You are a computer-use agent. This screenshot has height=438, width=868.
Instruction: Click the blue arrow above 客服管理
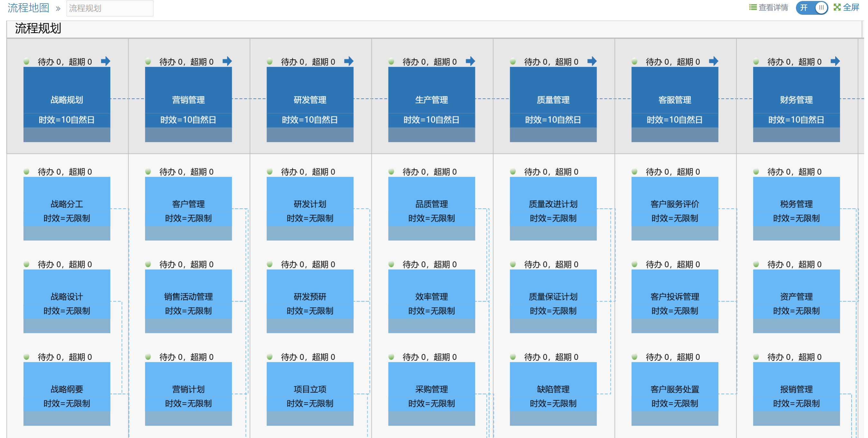[714, 61]
